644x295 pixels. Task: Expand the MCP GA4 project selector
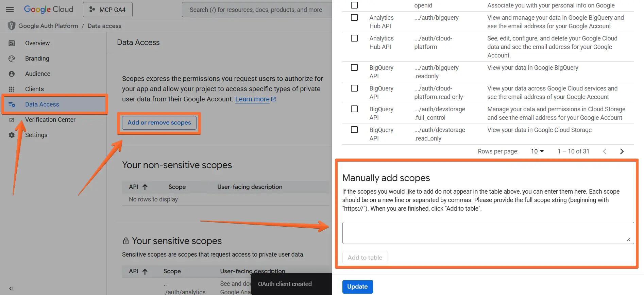(107, 10)
